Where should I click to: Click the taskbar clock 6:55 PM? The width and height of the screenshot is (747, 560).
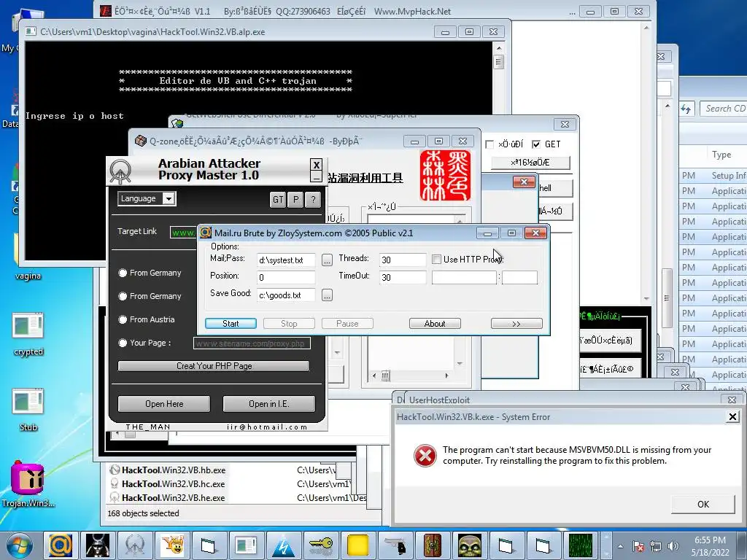710,546
